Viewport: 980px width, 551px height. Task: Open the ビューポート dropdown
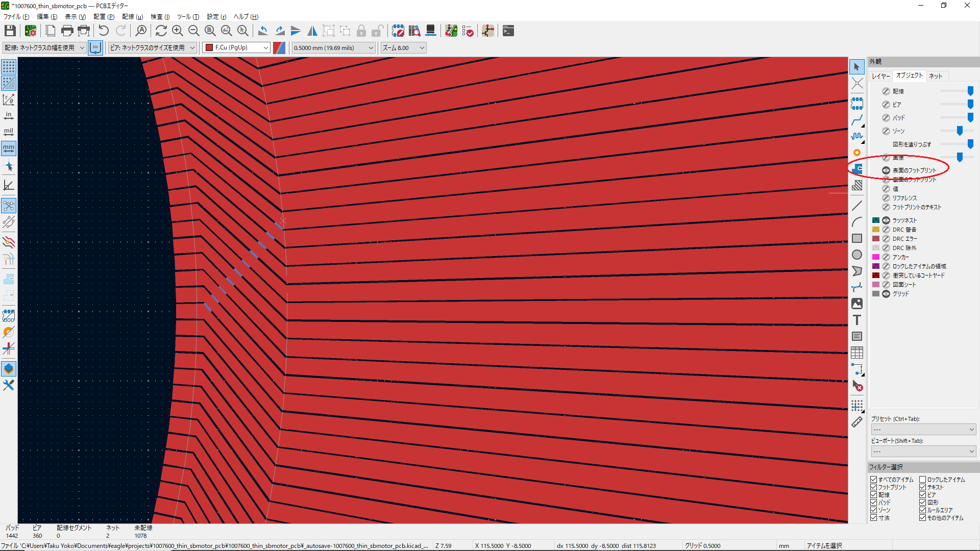923,452
